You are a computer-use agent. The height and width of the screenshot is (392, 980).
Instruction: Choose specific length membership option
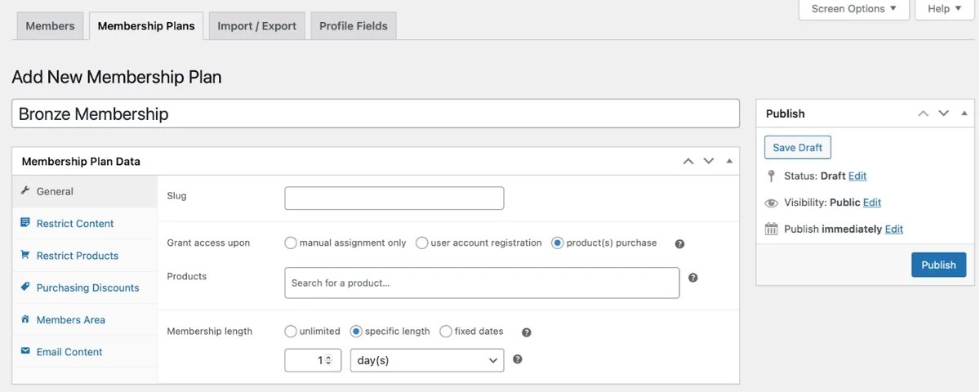[356, 331]
